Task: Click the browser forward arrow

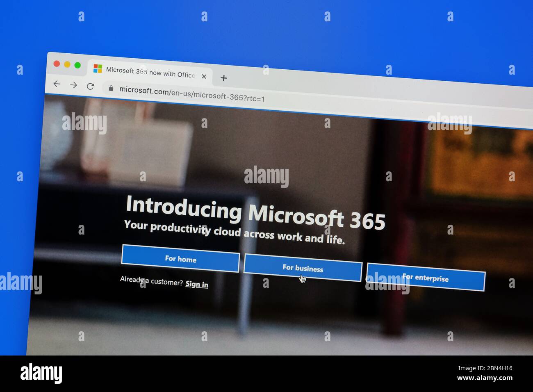Action: point(73,85)
